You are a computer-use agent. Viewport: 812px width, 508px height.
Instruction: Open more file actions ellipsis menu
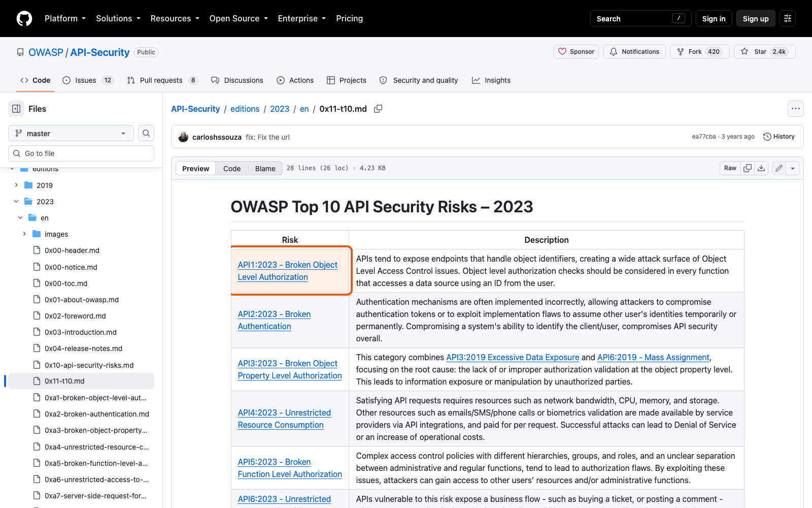coord(795,109)
